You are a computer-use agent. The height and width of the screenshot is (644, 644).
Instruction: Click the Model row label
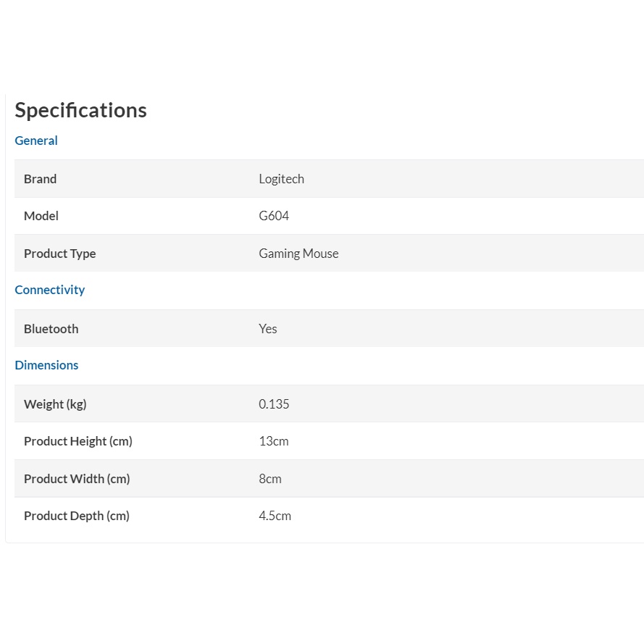tap(41, 216)
